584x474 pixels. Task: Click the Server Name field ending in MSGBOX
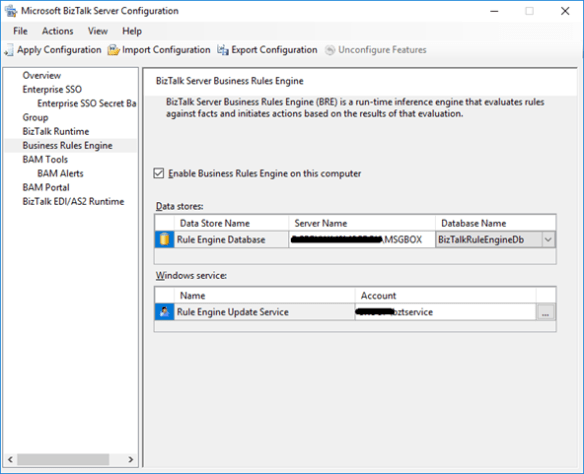362,239
